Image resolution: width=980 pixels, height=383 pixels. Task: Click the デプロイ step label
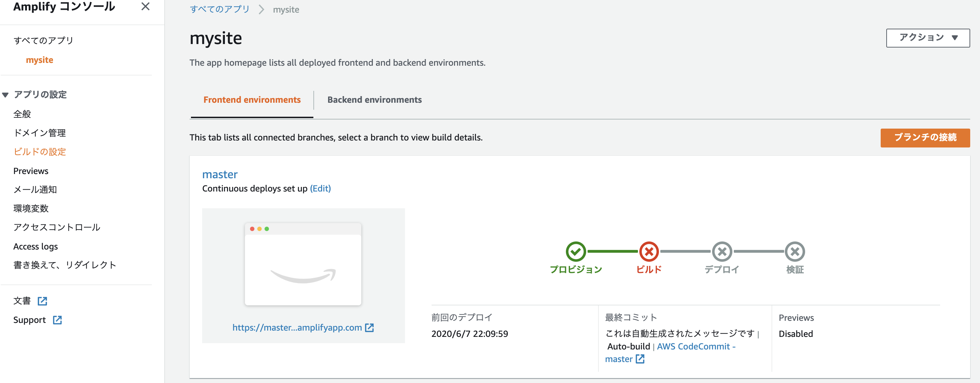pos(722,270)
